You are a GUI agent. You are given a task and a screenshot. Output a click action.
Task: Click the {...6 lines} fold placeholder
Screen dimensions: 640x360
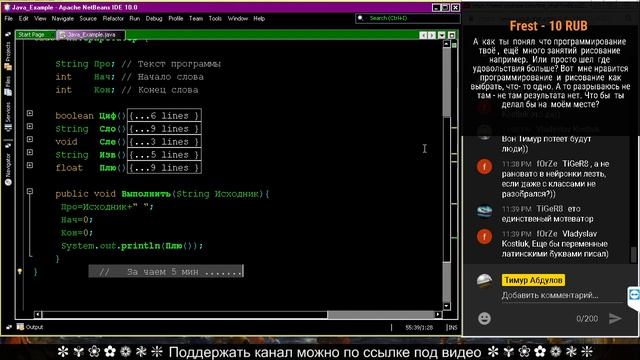pyautogui.click(x=164, y=116)
